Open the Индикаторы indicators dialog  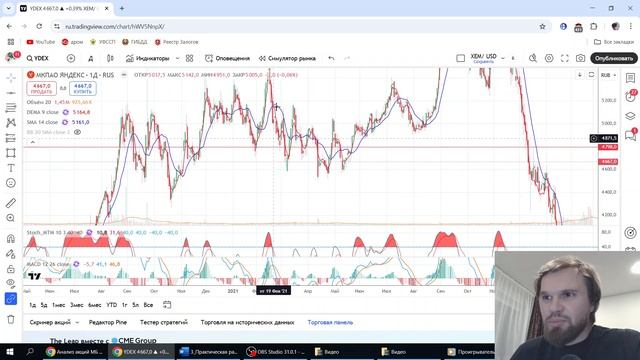[147, 58]
